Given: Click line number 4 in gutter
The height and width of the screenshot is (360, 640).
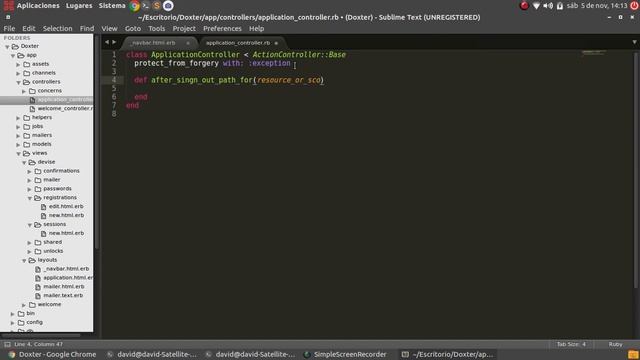Looking at the screenshot, I should tap(114, 80).
